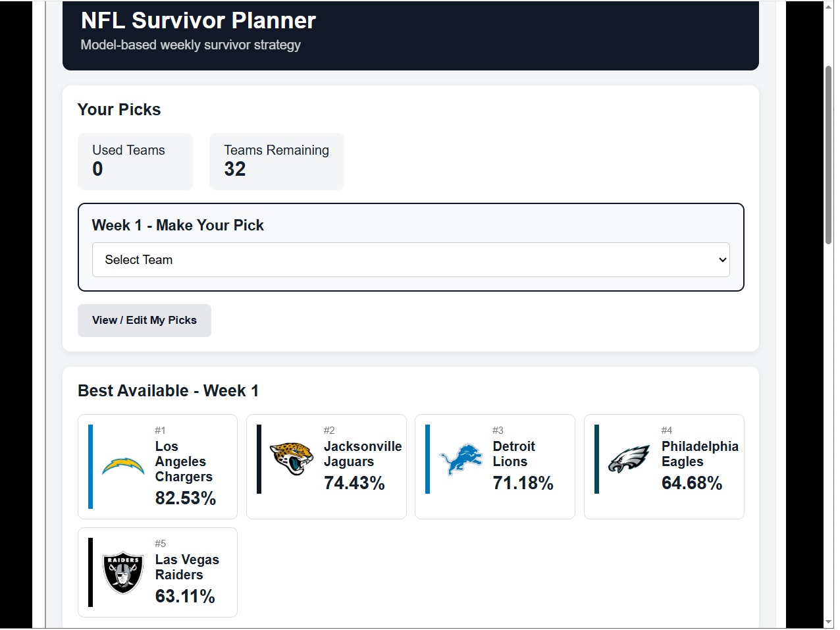The image size is (840, 630).
Task: Click the Detroit Lions logo
Action: tap(461, 459)
